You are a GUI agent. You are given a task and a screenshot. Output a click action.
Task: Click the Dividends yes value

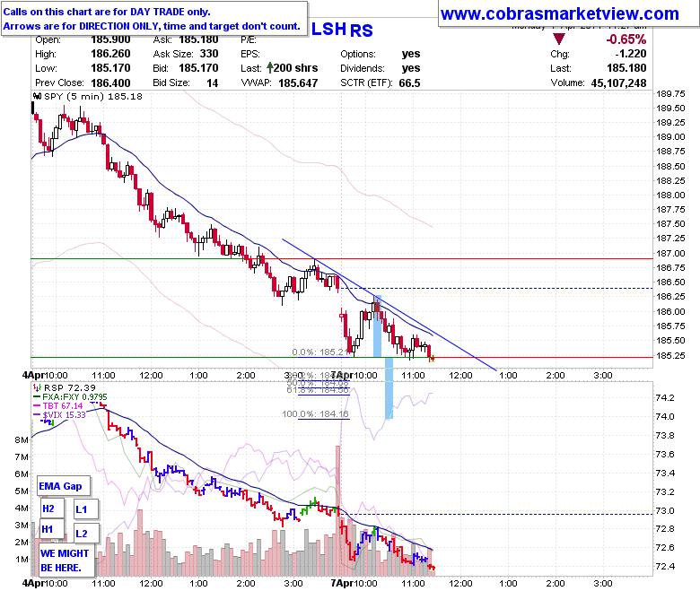[411, 68]
